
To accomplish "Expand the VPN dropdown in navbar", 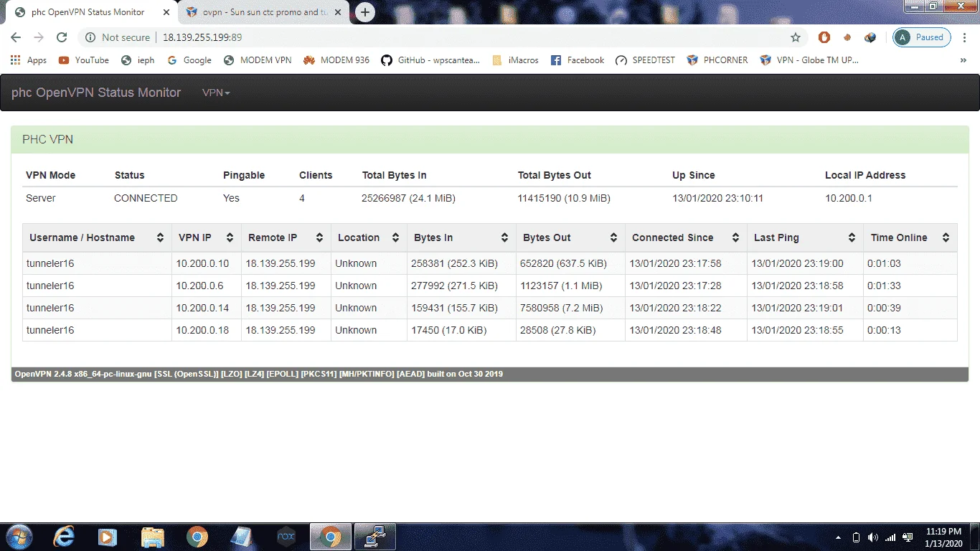I will click(216, 93).
